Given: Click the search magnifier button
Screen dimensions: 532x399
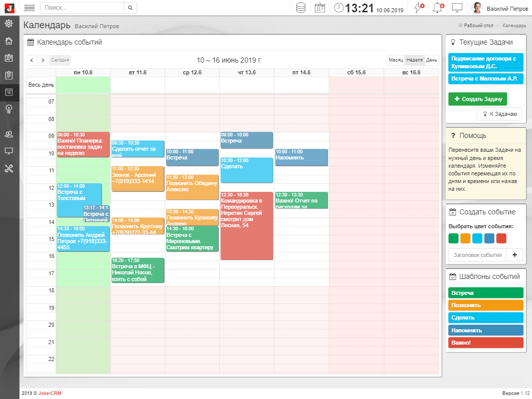Looking at the screenshot, I should (x=131, y=8).
